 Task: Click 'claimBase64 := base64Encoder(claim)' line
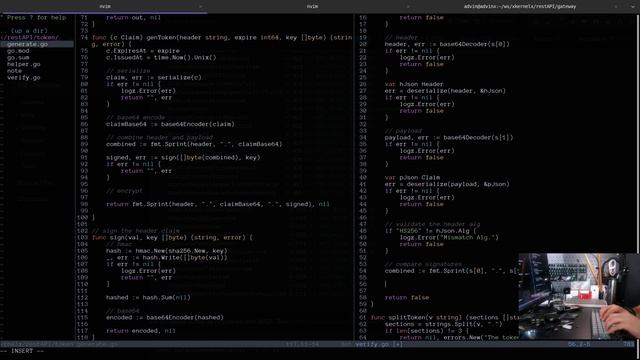click(170, 124)
